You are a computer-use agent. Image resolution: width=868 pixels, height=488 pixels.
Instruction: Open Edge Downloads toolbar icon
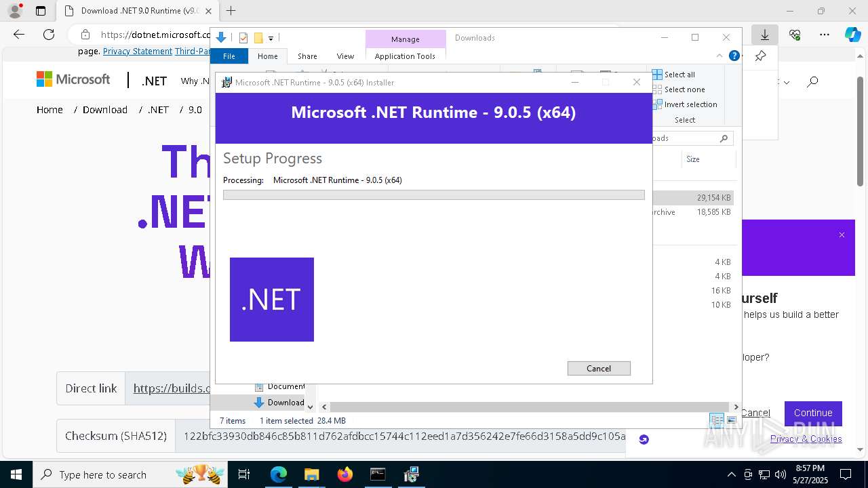(765, 35)
